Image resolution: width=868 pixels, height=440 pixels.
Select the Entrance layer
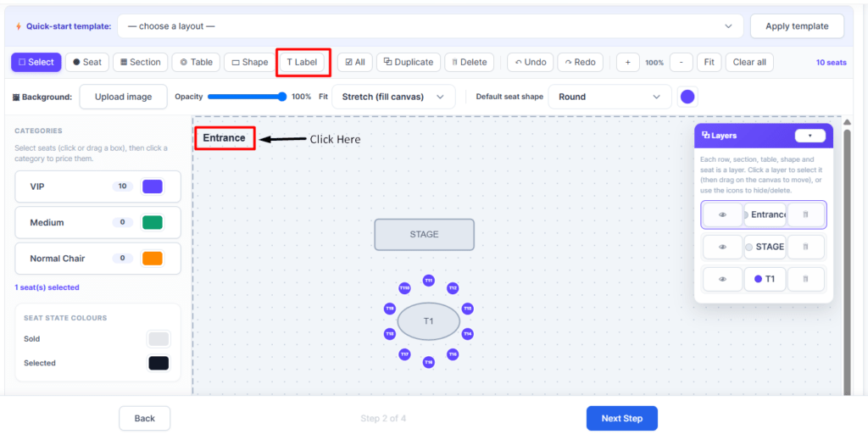[765, 214]
